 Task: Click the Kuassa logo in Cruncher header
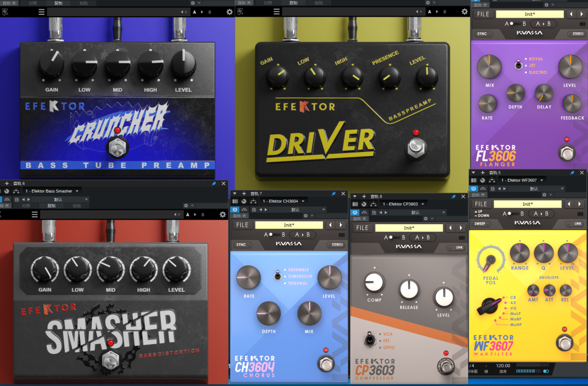tap(5, 12)
